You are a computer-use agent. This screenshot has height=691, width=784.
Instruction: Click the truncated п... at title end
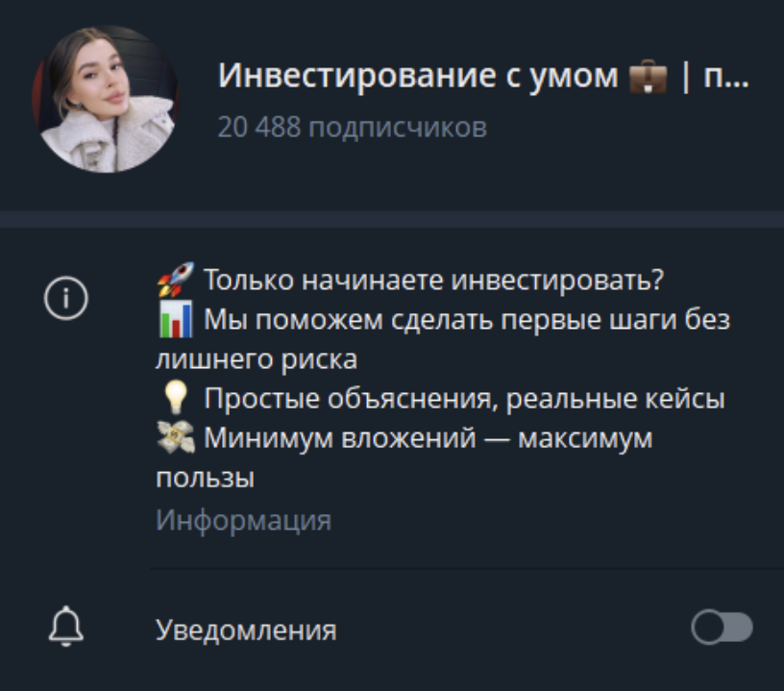tap(726, 77)
